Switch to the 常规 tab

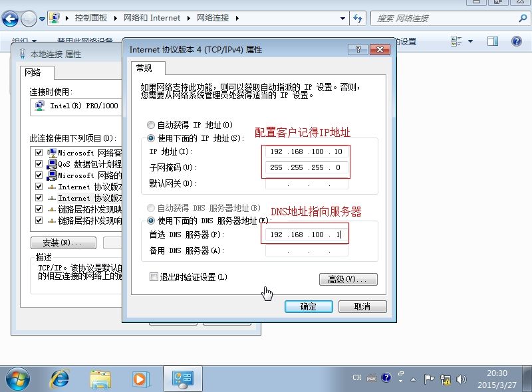coord(144,68)
